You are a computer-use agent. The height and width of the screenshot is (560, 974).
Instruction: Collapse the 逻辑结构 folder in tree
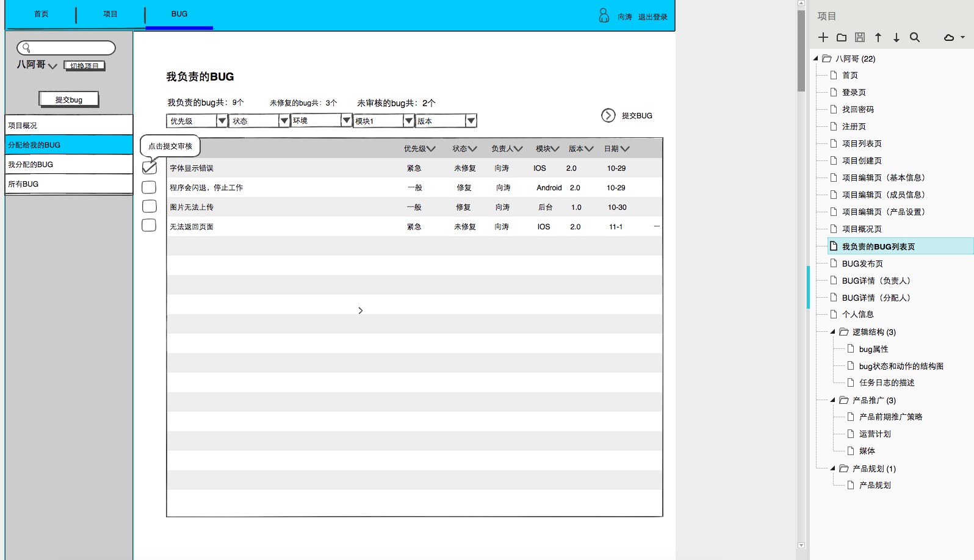click(x=832, y=332)
